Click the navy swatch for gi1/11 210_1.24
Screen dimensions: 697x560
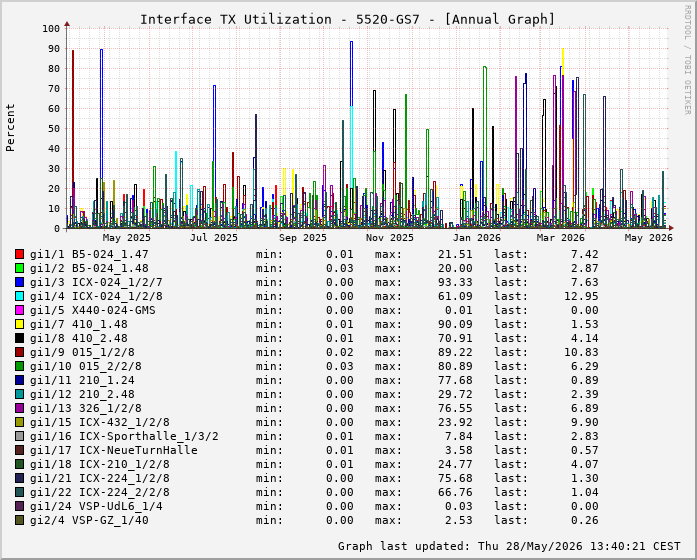[x=19, y=380]
